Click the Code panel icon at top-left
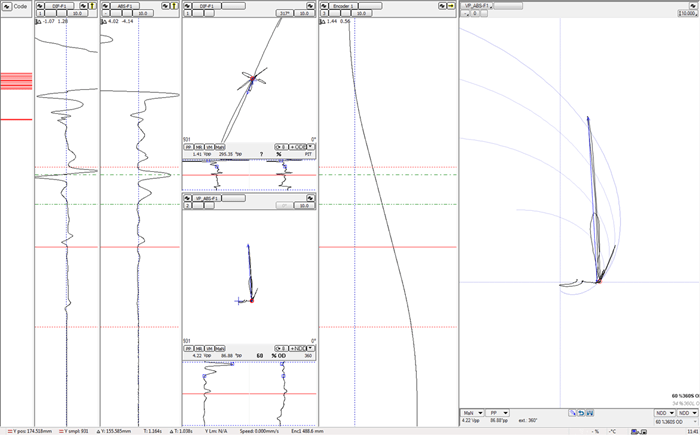Viewport: 700px width, 435px height. pyautogui.click(x=7, y=5)
